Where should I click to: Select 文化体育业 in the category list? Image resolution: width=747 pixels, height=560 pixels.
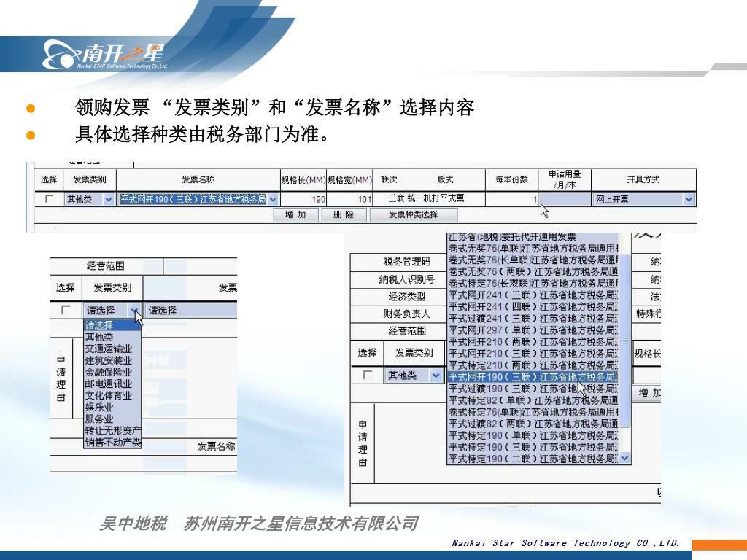pyautogui.click(x=112, y=396)
